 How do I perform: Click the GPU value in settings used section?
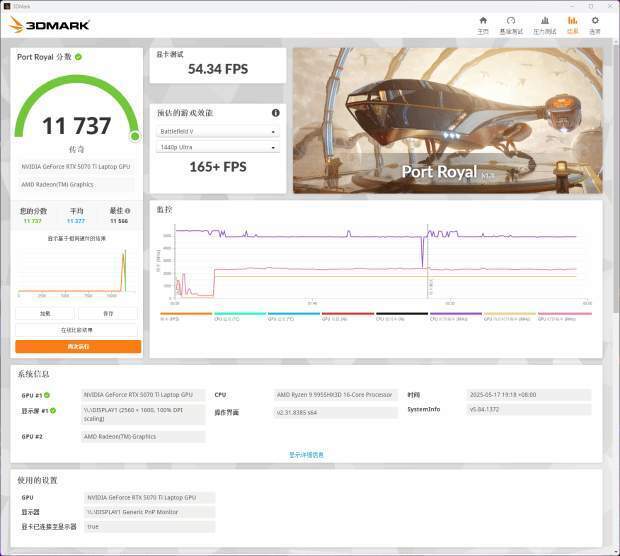[x=150, y=497]
